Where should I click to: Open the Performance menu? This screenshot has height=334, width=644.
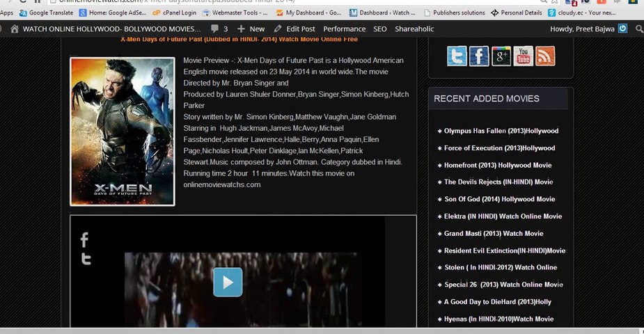coord(344,29)
